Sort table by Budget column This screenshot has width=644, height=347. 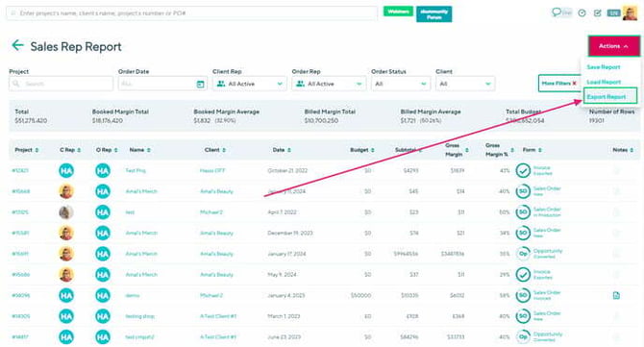[362, 150]
